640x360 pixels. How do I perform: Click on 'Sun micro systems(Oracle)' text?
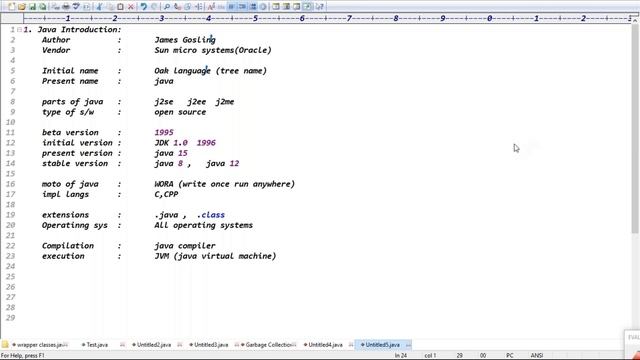click(x=213, y=50)
